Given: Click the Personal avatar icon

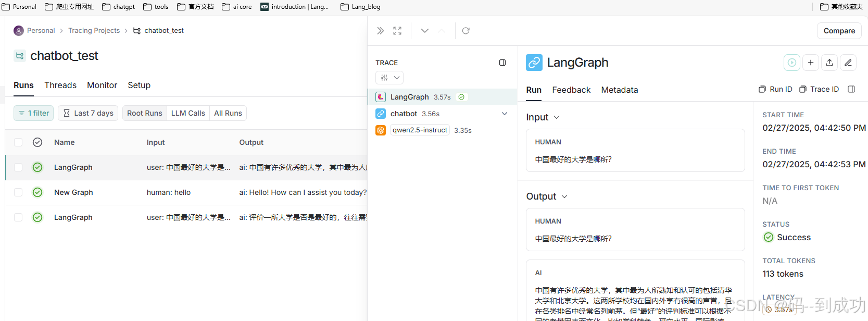Looking at the screenshot, I should (19, 31).
